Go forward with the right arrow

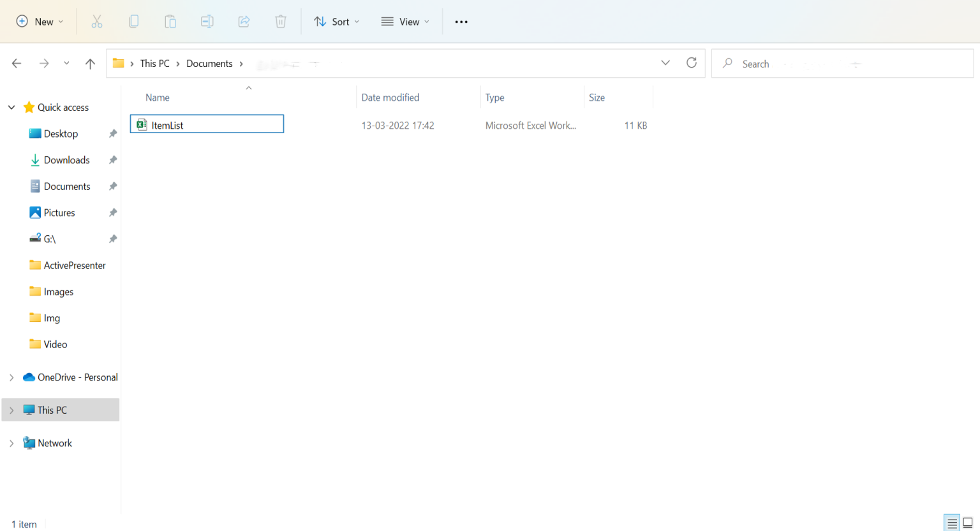(44, 63)
